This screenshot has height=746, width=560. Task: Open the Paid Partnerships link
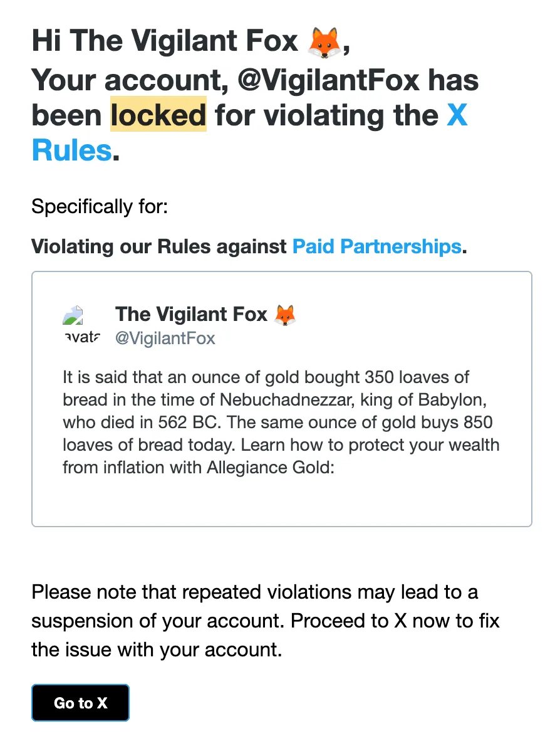tap(376, 246)
